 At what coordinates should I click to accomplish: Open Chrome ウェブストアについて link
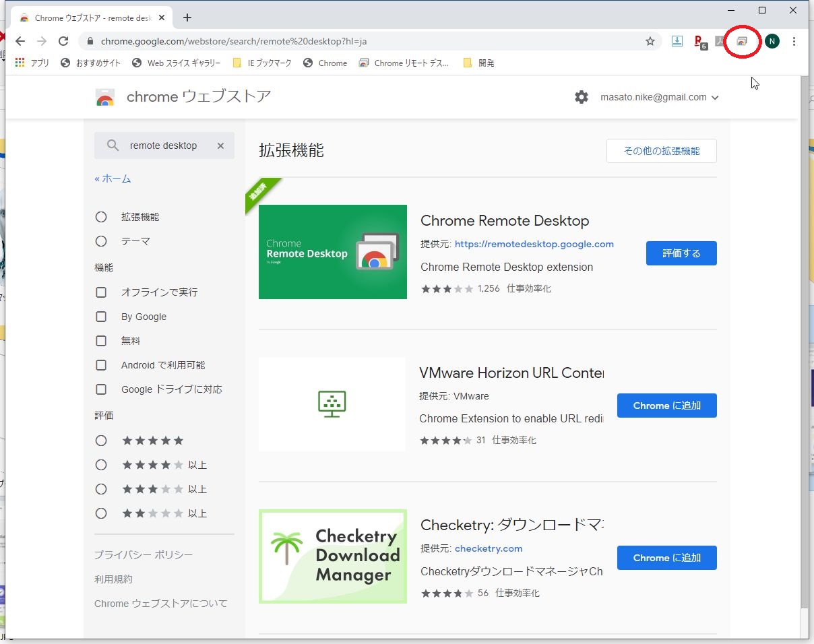pos(161,604)
